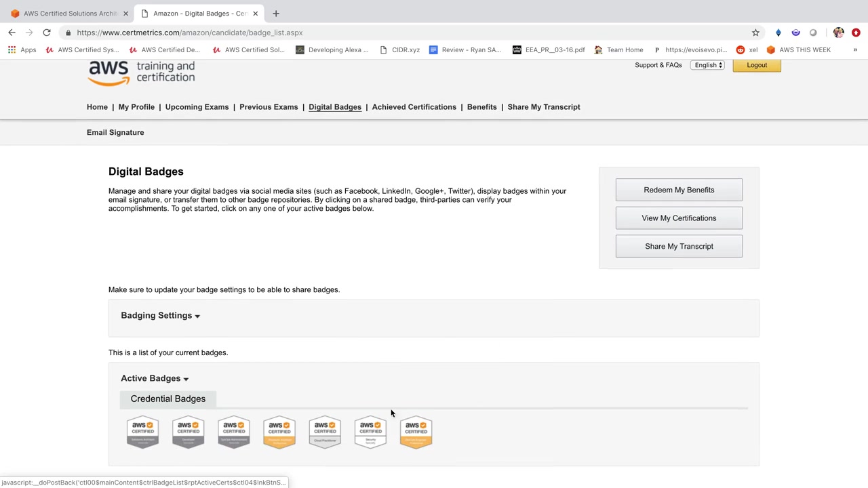Open the Achieved Certifications menu item
Image resolution: width=868 pixels, height=488 pixels.
pyautogui.click(x=414, y=107)
